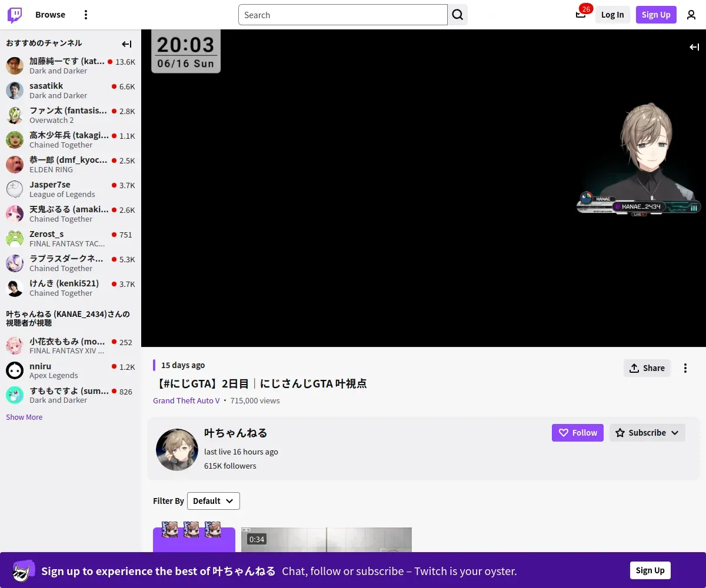706x588 pixels.
Task: Click 天鬼ぷるる channel avatar
Action: click(15, 214)
